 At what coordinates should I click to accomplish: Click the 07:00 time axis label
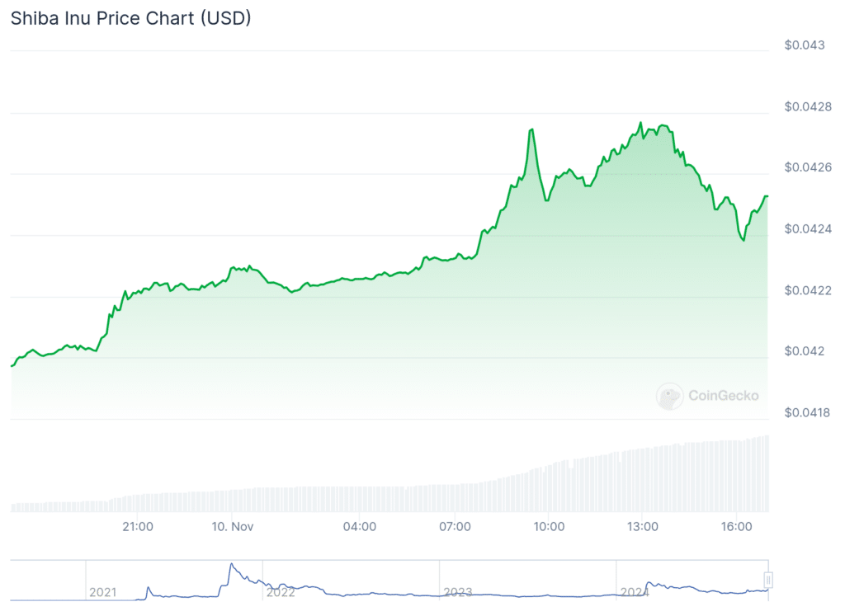pyautogui.click(x=455, y=526)
